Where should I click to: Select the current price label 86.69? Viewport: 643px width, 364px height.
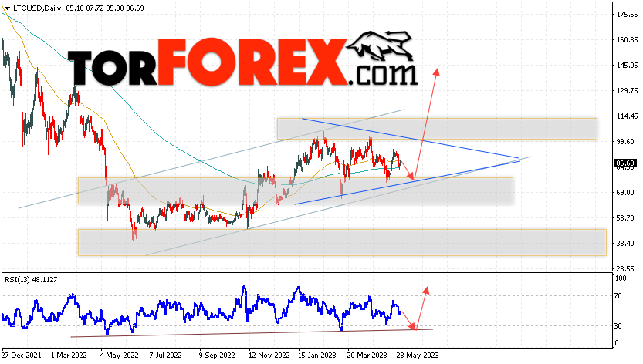[x=626, y=163]
